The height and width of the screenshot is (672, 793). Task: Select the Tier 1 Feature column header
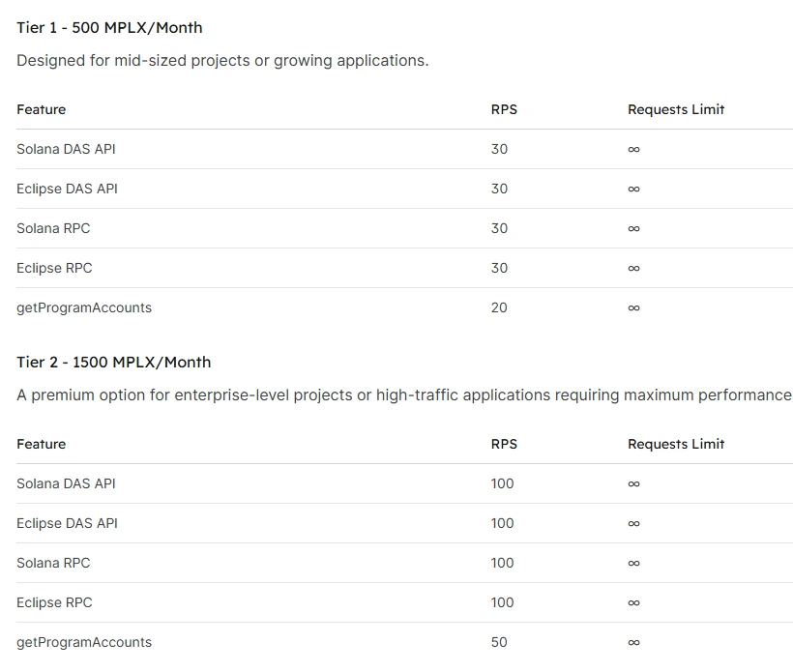(x=42, y=109)
